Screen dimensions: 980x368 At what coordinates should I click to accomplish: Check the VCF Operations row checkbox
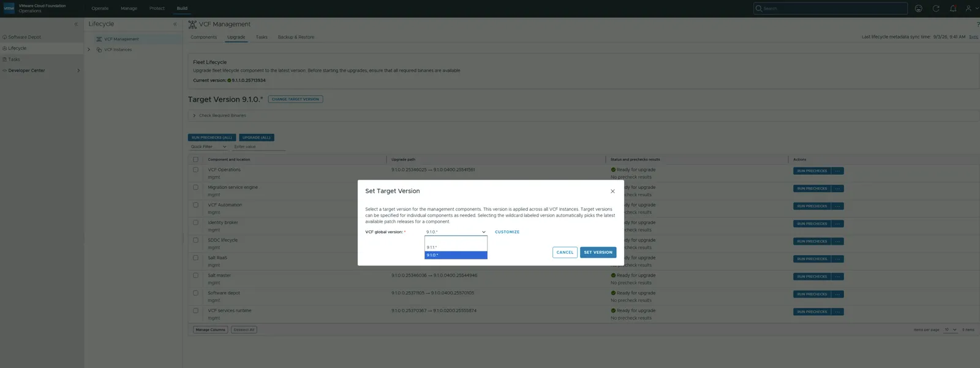pos(195,169)
